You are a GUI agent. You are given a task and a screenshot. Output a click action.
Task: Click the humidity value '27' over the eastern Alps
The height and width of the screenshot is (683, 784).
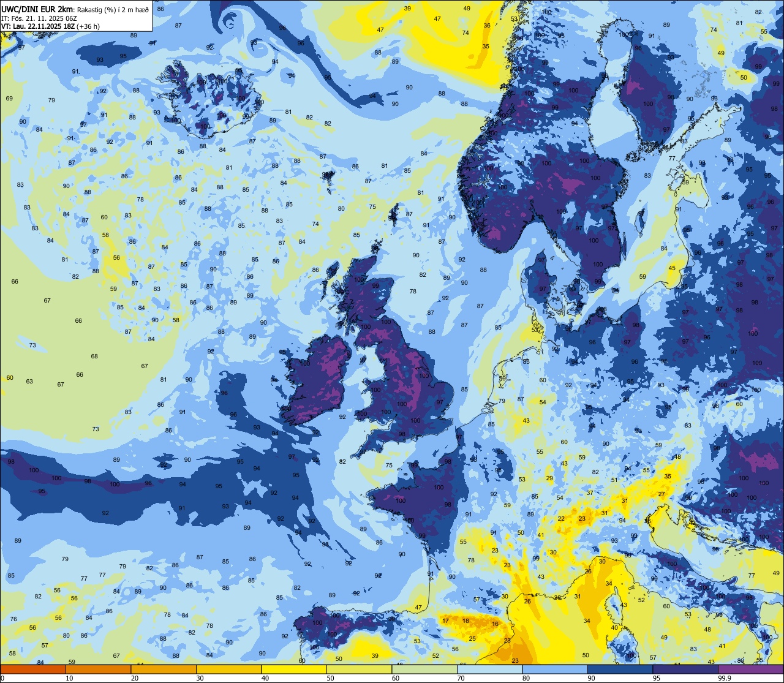(661, 494)
